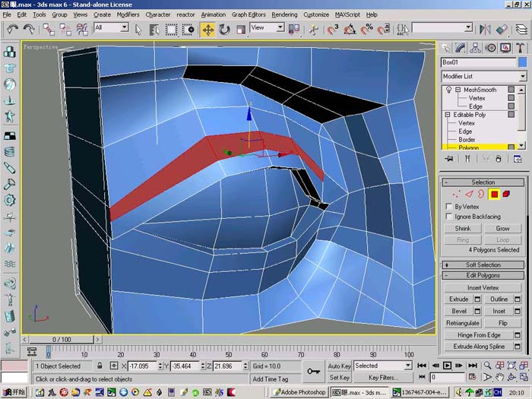
Task: Click the Extrude button
Action: [x=459, y=299]
